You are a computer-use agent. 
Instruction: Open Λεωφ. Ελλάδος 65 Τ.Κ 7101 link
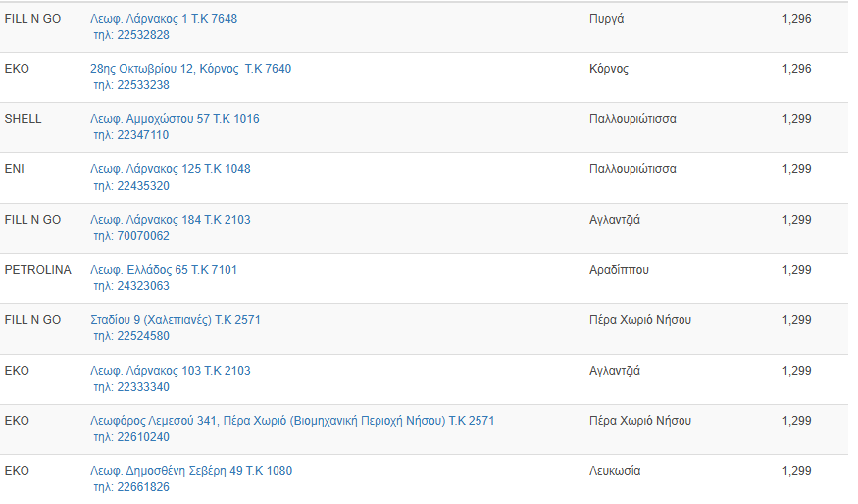[x=164, y=270]
